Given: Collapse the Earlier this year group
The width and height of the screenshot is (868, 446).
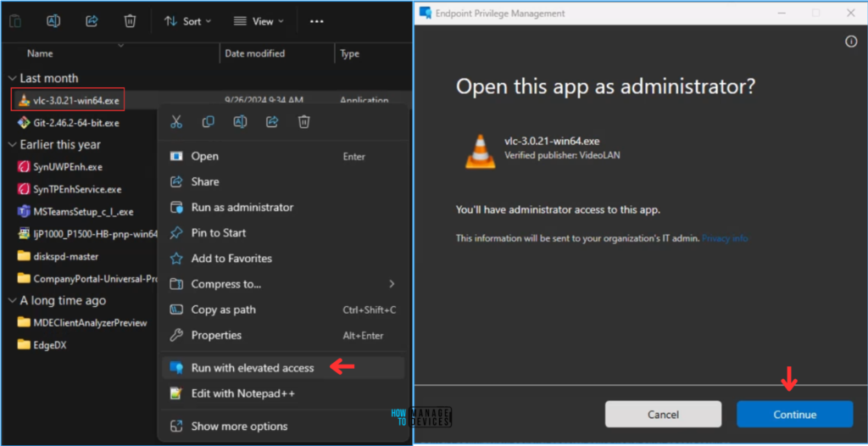Looking at the screenshot, I should point(12,145).
